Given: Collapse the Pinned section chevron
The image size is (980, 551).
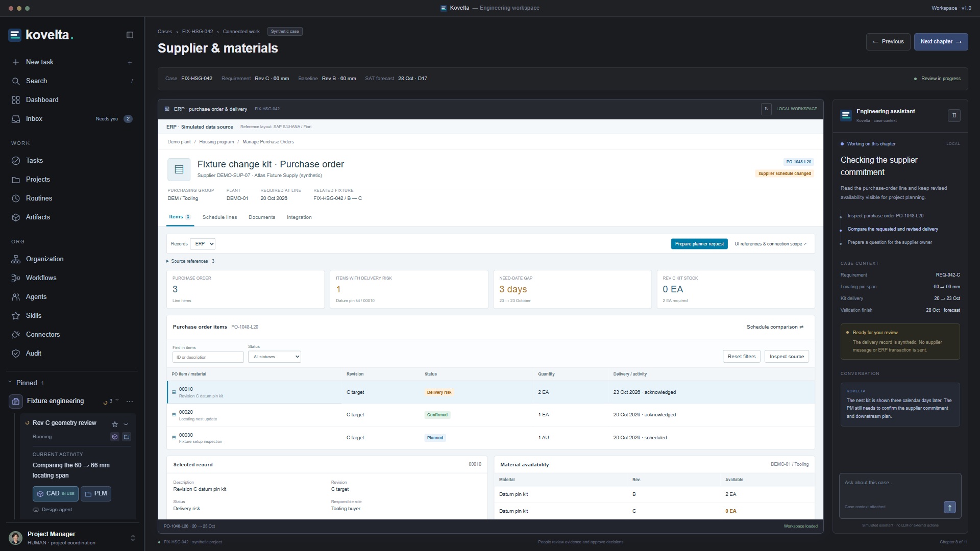Looking at the screenshot, I should (10, 382).
